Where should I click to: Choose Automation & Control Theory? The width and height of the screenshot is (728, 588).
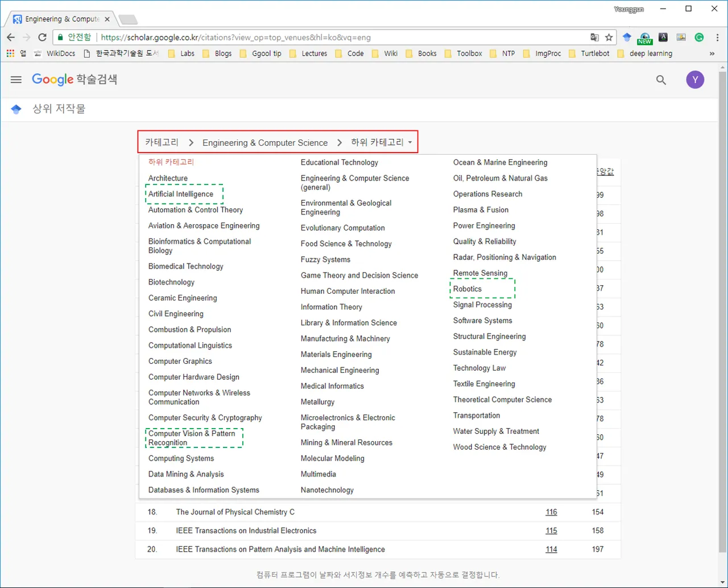pos(196,210)
